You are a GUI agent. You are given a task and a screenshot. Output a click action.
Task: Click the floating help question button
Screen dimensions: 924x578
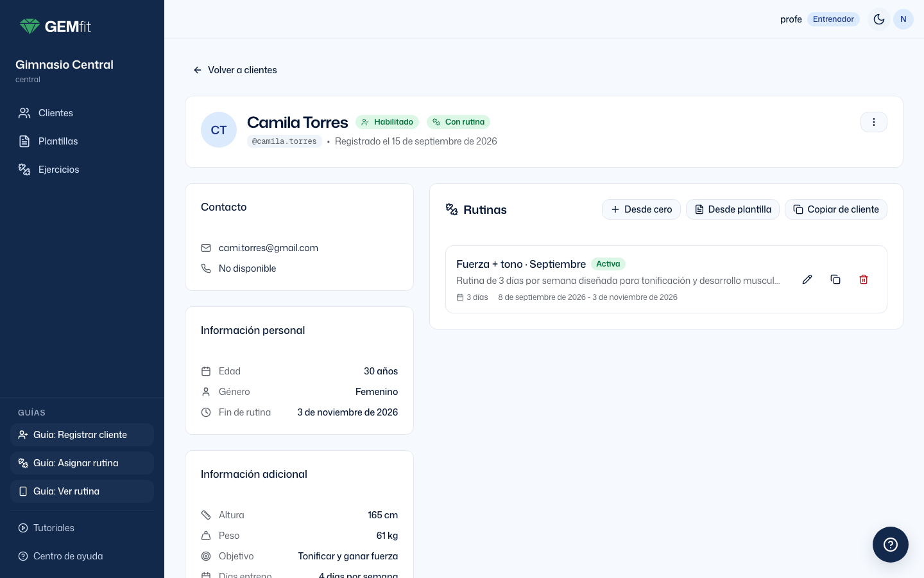(x=891, y=545)
